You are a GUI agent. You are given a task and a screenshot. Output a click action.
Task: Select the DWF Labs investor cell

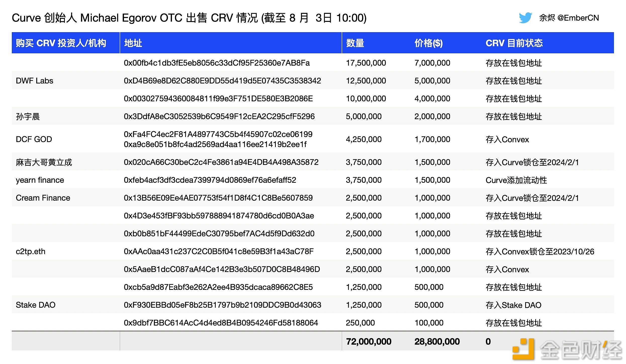pos(34,81)
